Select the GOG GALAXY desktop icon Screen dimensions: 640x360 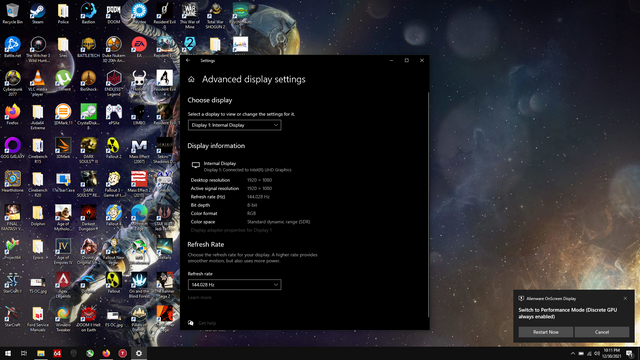(x=12, y=148)
